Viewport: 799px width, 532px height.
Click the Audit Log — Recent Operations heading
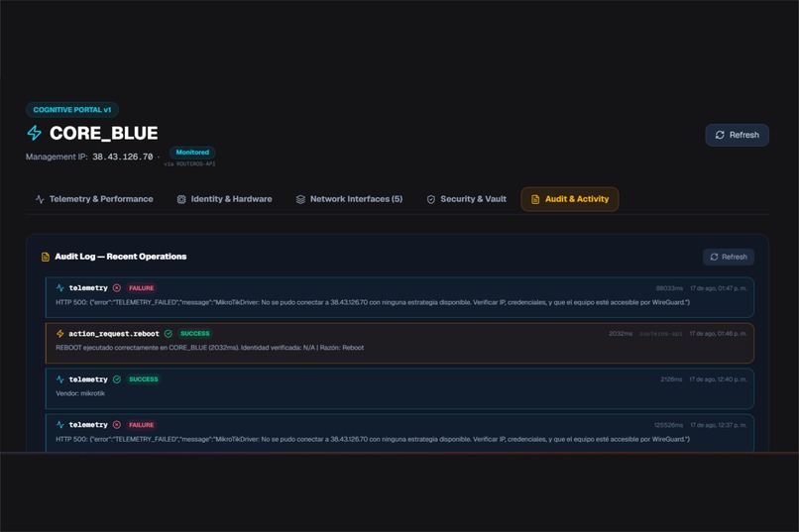(121, 257)
